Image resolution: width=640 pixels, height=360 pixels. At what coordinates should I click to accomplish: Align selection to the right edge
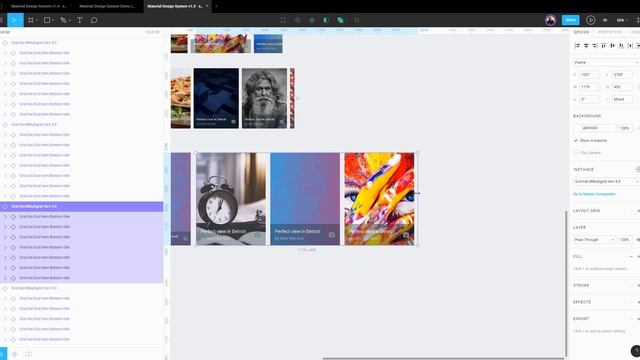pos(595,46)
